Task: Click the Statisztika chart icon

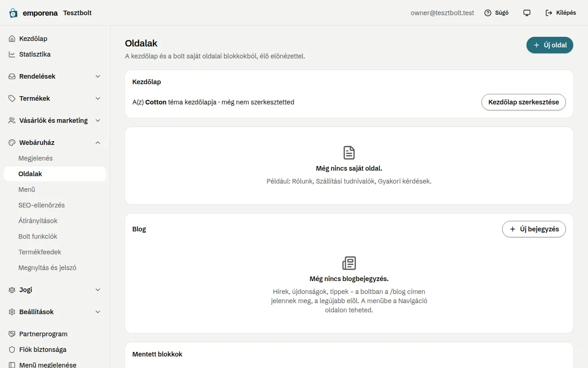Action: pos(12,54)
